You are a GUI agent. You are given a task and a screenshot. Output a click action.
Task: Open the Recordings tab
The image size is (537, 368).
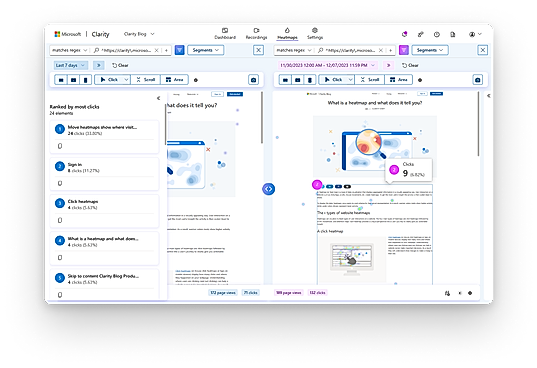click(x=256, y=34)
